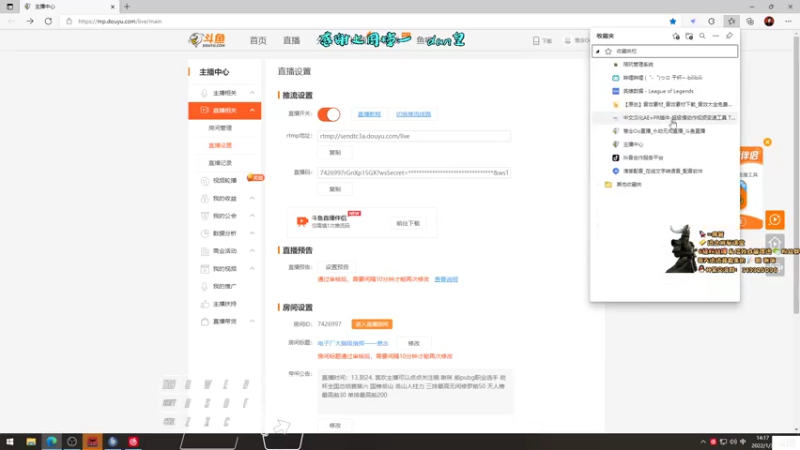This screenshot has width=800, height=450.
Task: Open 直播记录 in the sidebar
Action: pos(220,163)
